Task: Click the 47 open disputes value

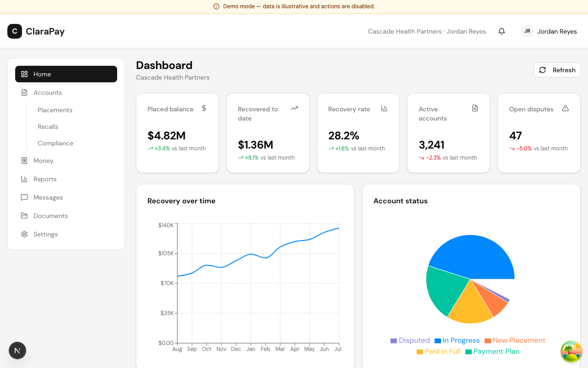Action: tap(515, 136)
